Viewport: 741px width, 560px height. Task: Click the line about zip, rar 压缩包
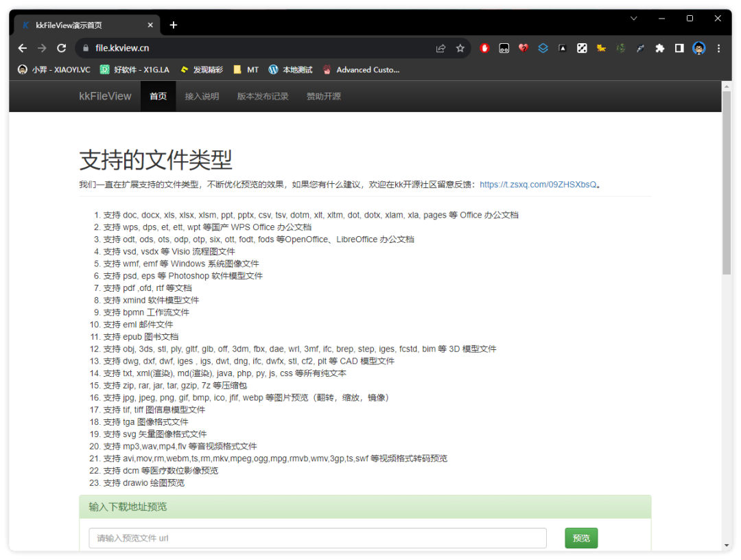175,386
